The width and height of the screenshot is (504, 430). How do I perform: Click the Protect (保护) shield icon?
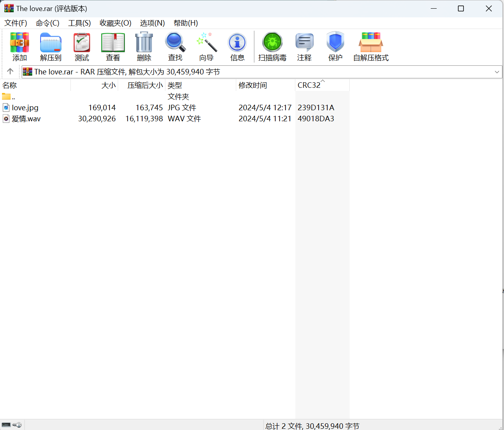(335, 42)
